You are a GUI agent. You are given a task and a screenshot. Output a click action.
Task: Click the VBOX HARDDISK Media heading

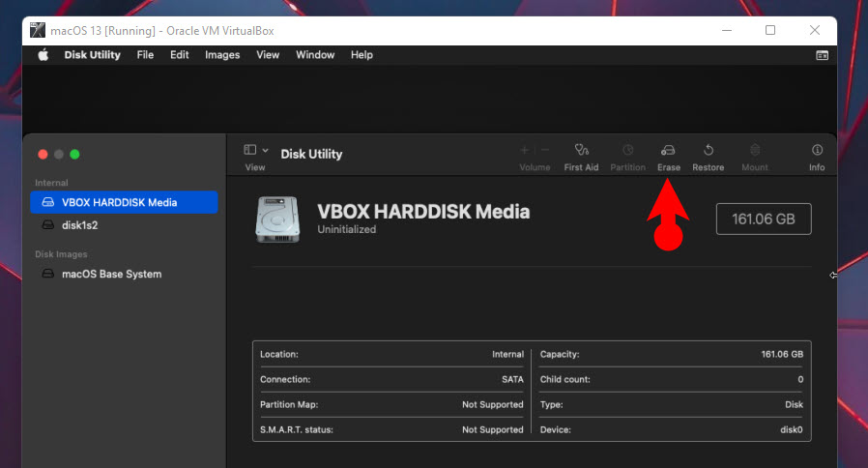coord(423,212)
